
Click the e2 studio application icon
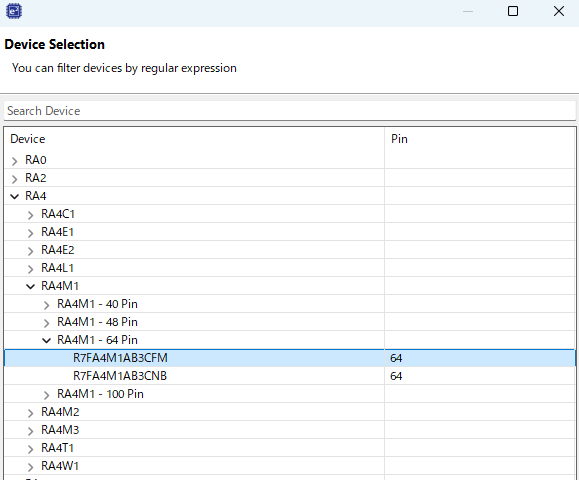tap(14, 11)
